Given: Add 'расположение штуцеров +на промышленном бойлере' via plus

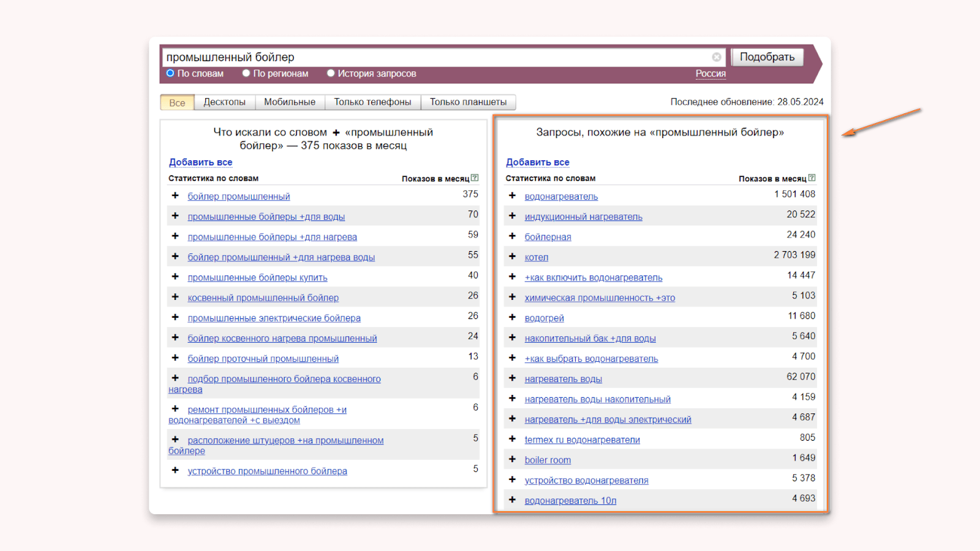Looking at the screenshot, I should tap(175, 439).
